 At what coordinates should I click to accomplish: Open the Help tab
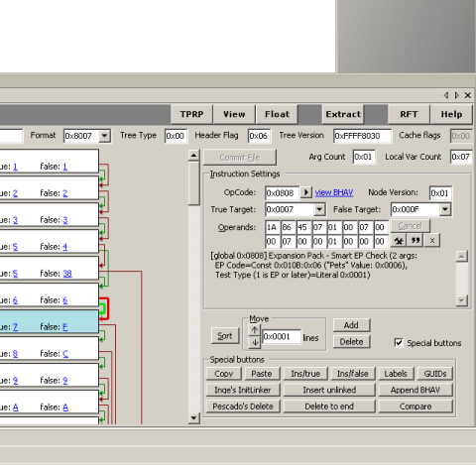click(x=451, y=114)
